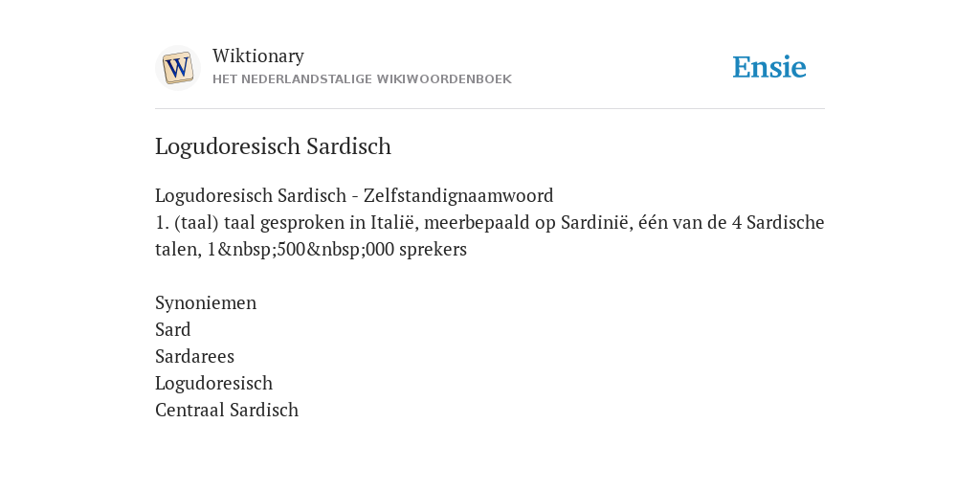This screenshot has width=980, height=490.
Task: Click the '(taal)' label in the definition
Action: click(x=197, y=222)
